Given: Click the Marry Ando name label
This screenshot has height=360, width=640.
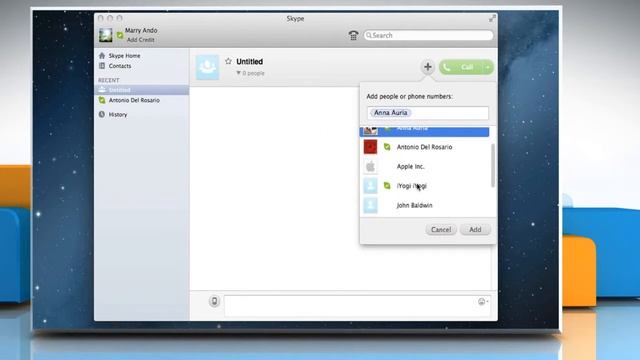Looking at the screenshot, I should (141, 30).
